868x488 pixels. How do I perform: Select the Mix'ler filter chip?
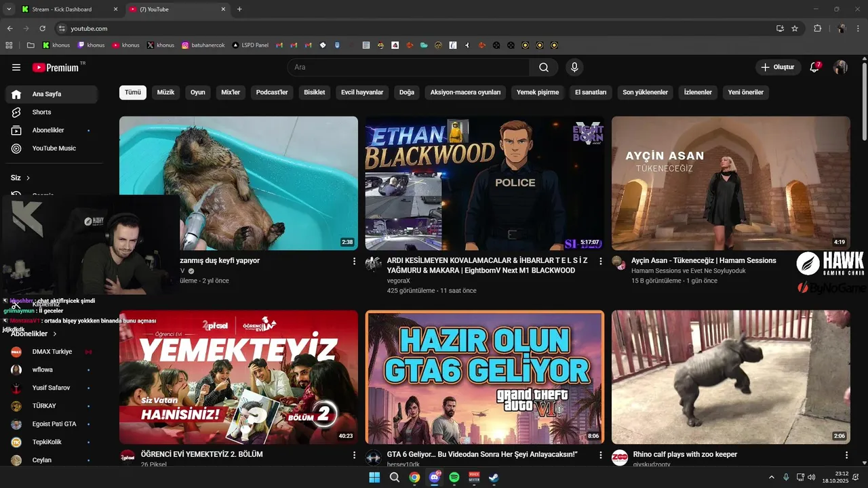(x=231, y=92)
